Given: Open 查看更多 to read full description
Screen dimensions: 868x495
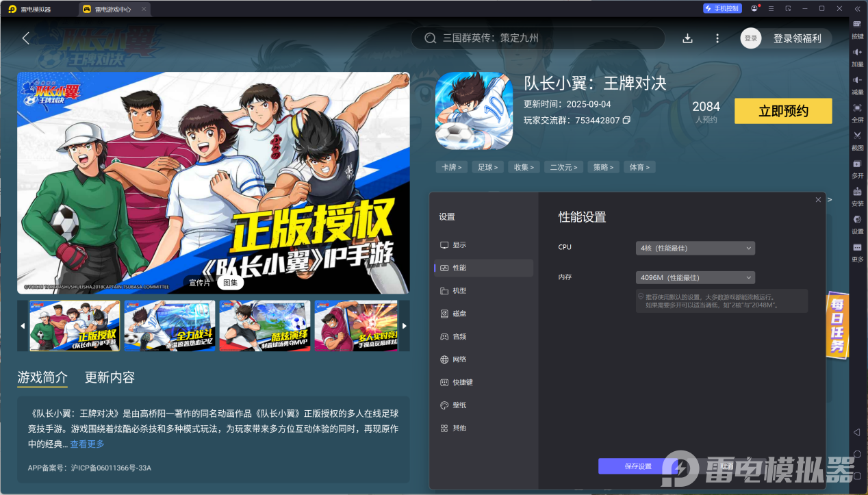Looking at the screenshot, I should tap(87, 444).
